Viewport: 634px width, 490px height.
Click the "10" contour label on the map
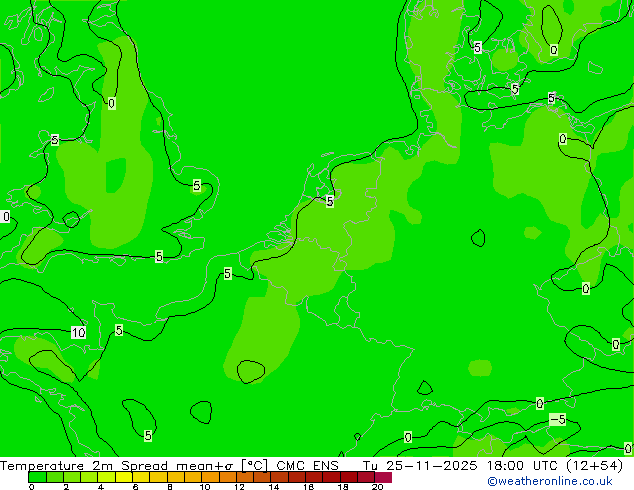click(78, 333)
